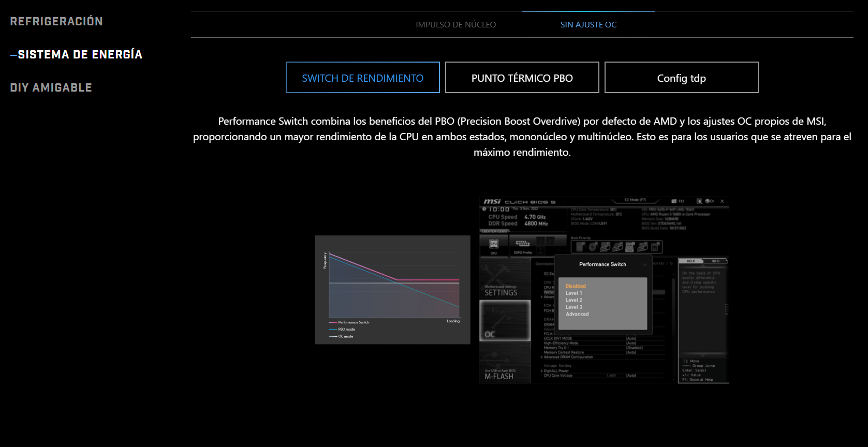Expand the DigitALL Power entry
Image resolution: width=868 pixels, height=447 pixels.
[x=556, y=370]
